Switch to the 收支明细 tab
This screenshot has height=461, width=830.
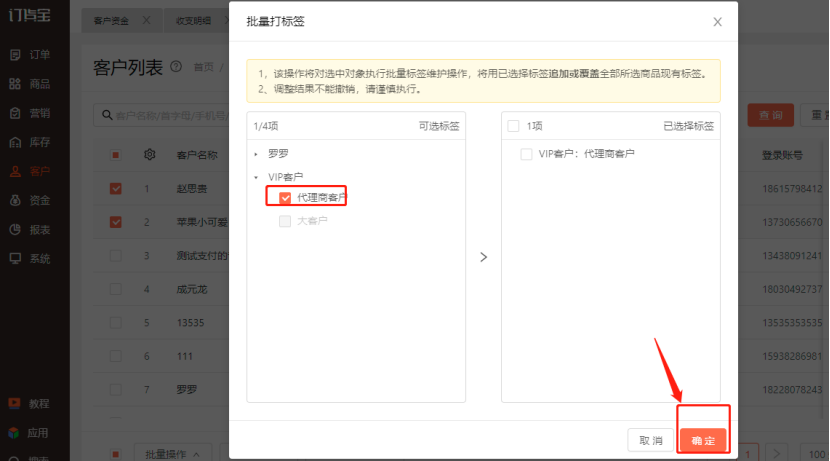coord(194,21)
